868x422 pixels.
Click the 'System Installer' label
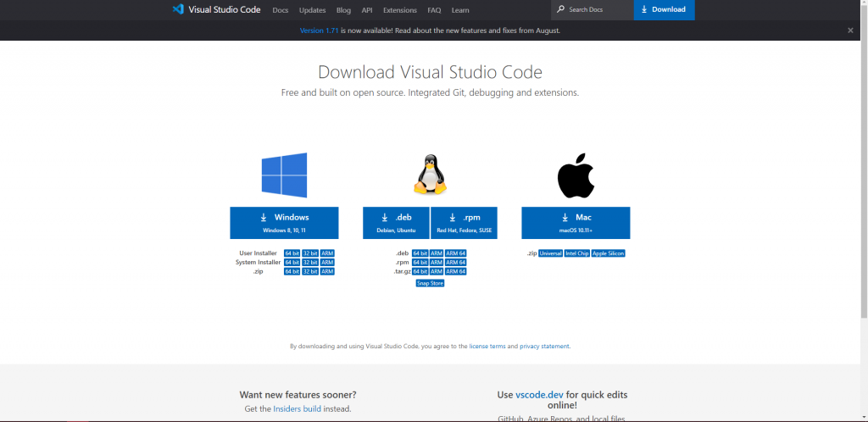pos(258,262)
